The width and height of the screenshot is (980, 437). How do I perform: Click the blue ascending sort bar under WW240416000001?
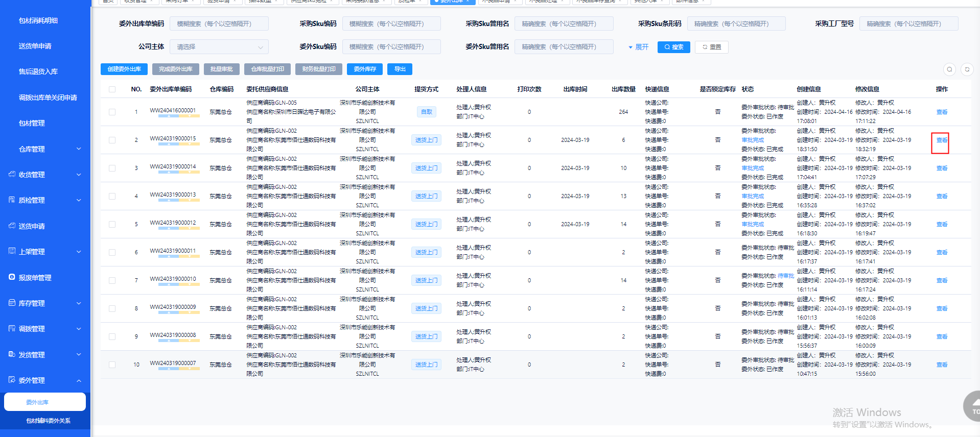click(x=168, y=116)
